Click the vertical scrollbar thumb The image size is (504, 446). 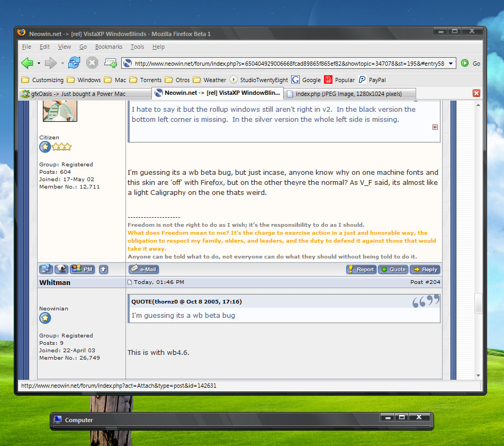(x=478, y=303)
